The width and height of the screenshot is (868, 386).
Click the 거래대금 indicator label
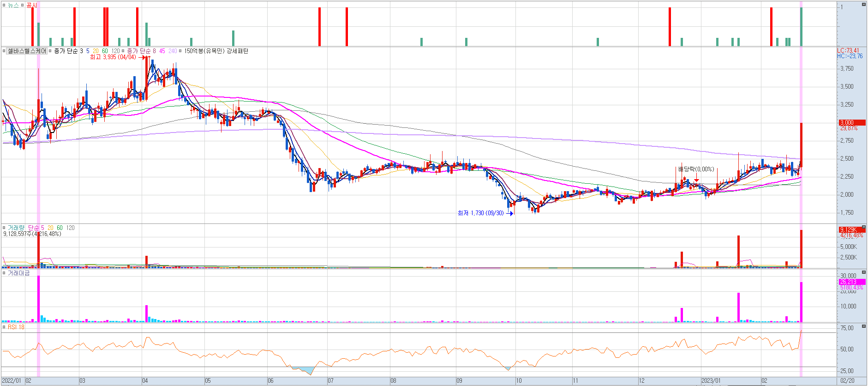pos(18,273)
